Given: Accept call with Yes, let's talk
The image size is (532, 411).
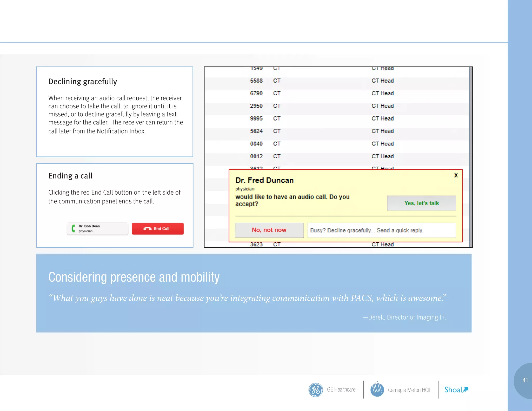Looking at the screenshot, I should (421, 203).
